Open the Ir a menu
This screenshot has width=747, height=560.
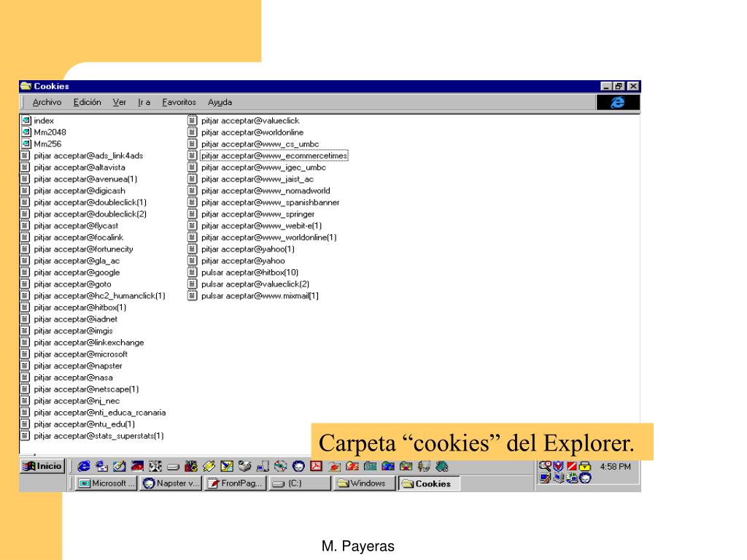click(144, 102)
